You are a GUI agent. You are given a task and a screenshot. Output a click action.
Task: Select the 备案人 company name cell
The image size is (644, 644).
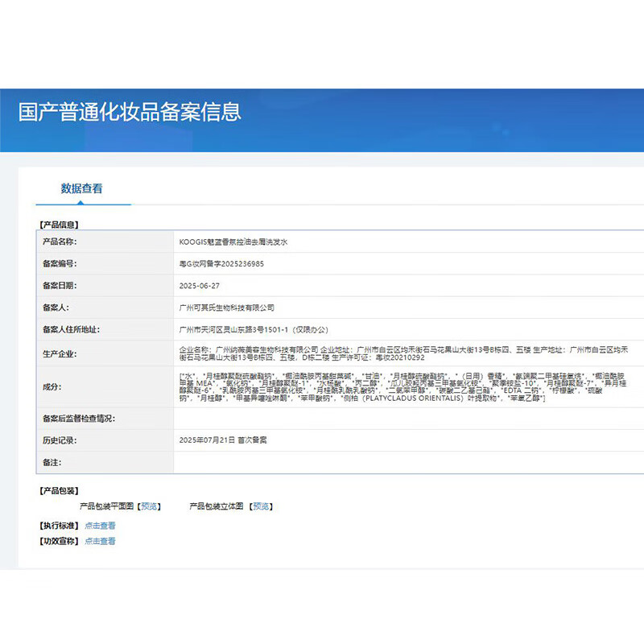(227, 307)
